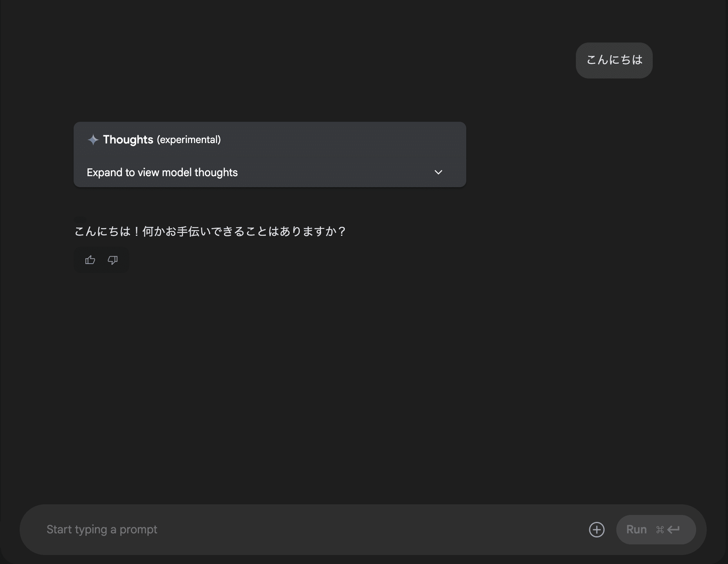728x564 pixels.
Task: Click the thumbs down icon
Action: click(112, 260)
